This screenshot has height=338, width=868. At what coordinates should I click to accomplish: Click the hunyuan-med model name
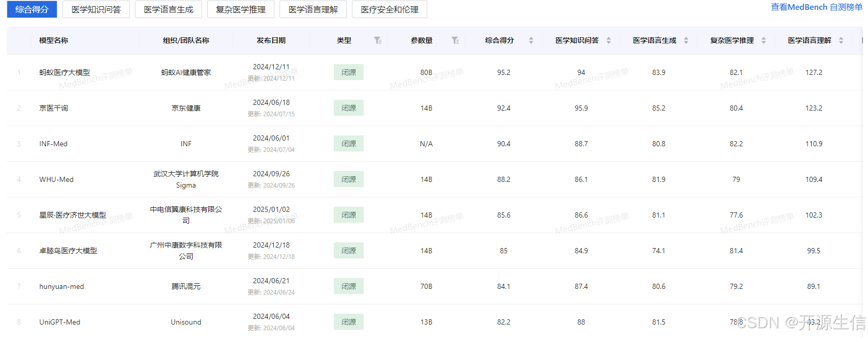(61, 286)
